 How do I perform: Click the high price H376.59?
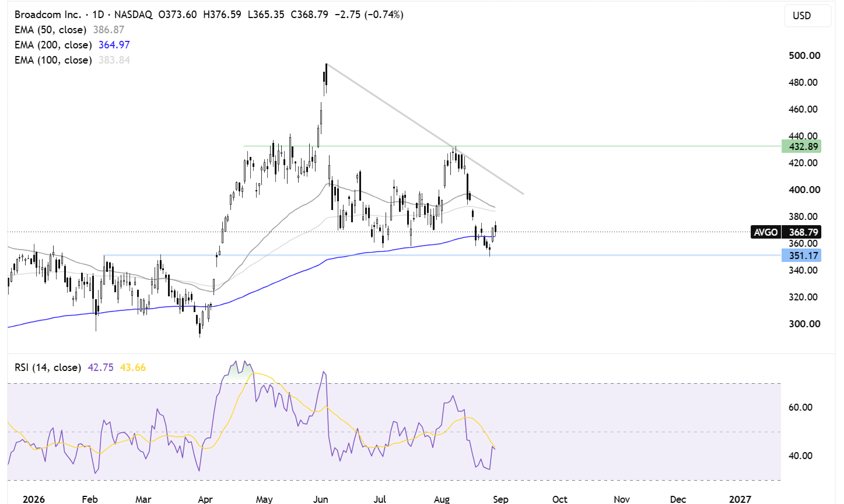pyautogui.click(x=222, y=15)
